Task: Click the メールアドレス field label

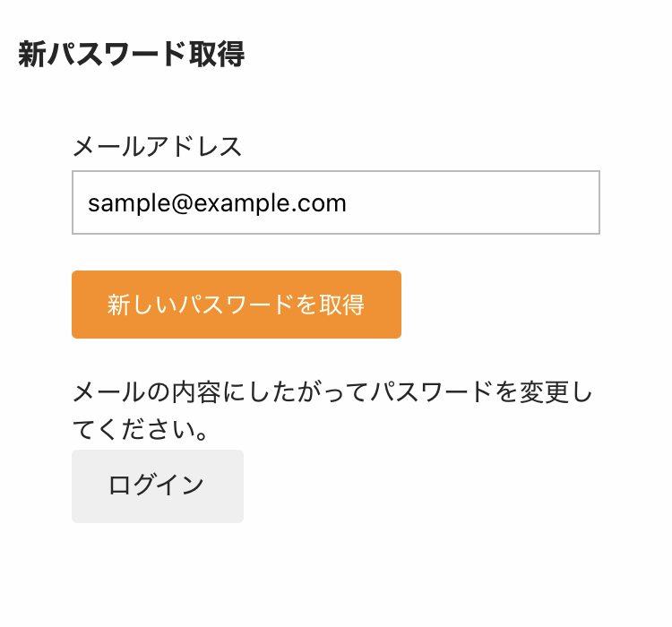Action: [157, 147]
